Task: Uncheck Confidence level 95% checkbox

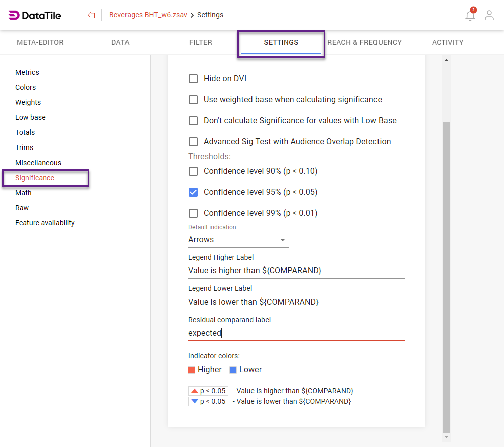Action: coord(193,192)
